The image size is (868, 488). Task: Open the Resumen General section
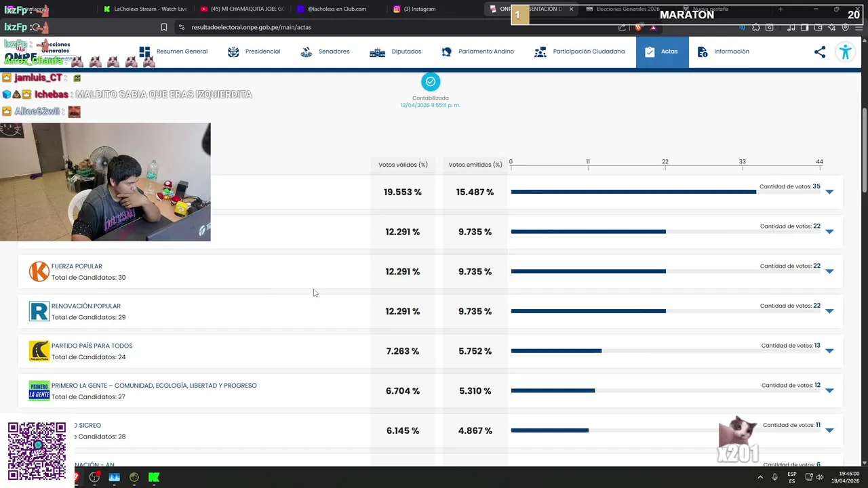[174, 52]
